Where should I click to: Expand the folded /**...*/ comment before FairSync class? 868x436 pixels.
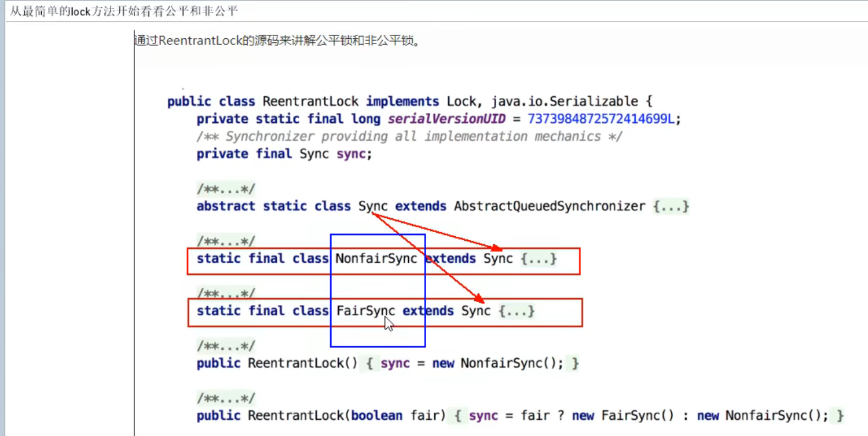tap(226, 294)
